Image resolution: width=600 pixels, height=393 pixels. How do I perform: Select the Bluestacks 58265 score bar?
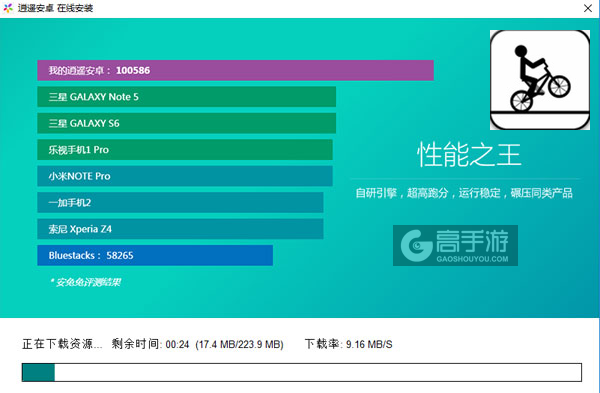[155, 255]
